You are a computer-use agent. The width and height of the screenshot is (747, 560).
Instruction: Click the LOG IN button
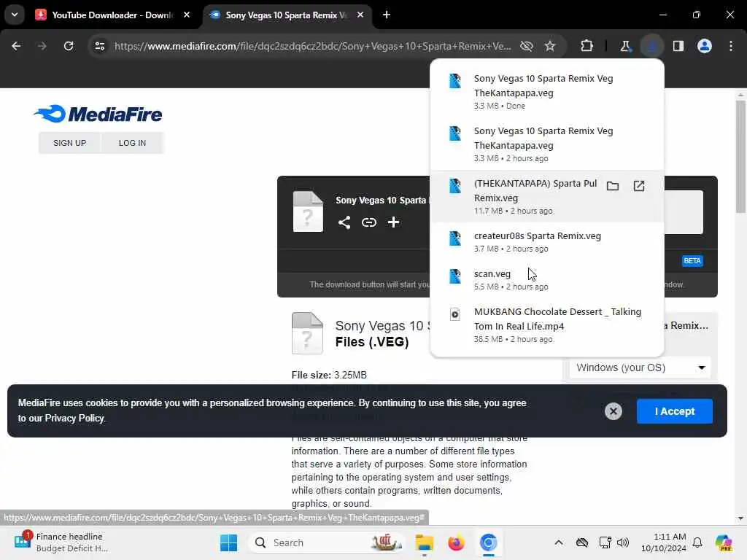133,143
